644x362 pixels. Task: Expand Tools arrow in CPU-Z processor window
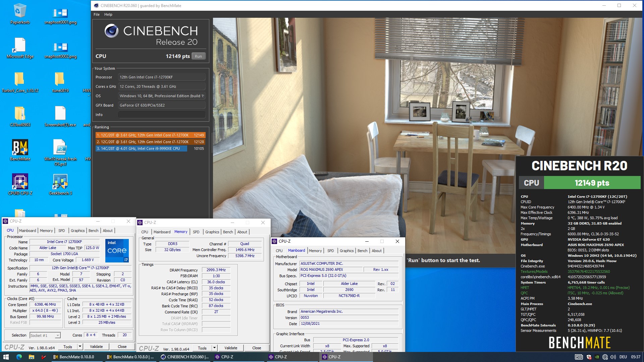(80, 347)
